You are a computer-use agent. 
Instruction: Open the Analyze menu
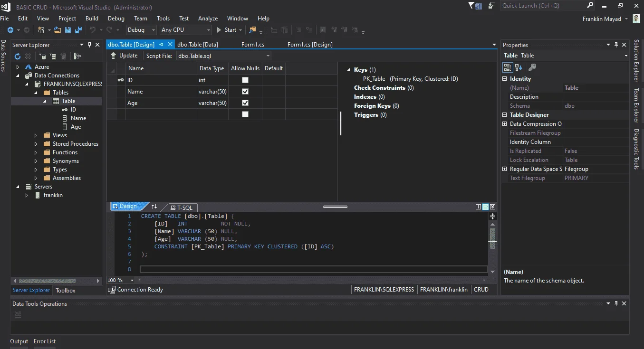click(208, 19)
